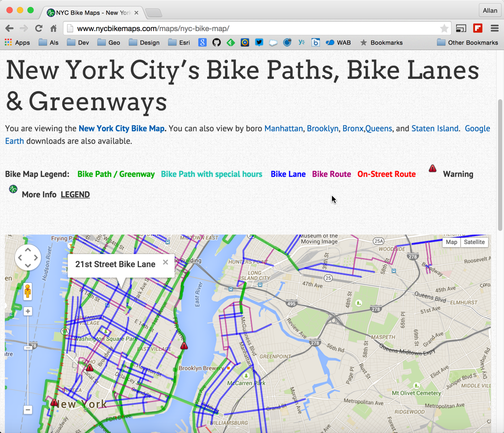The height and width of the screenshot is (433, 504).
Task: Click Bike Path with special hours legend text
Action: point(211,174)
